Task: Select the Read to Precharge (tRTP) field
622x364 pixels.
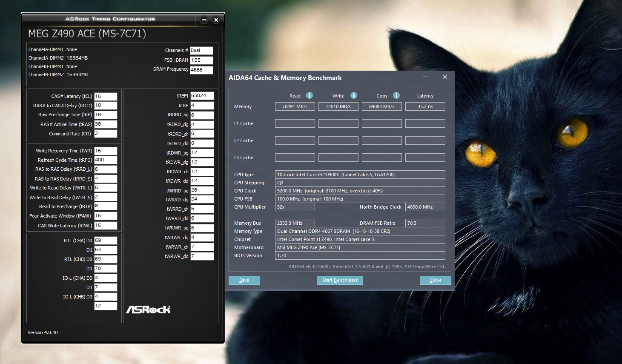Action: point(106,206)
